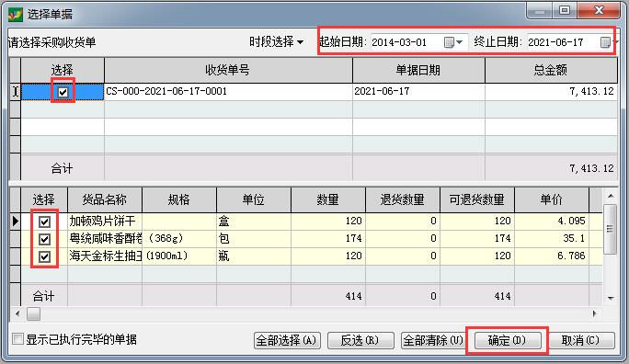Click the 全部选择(A) button
Image resolution: width=629 pixels, height=364 pixels.
coord(287,341)
